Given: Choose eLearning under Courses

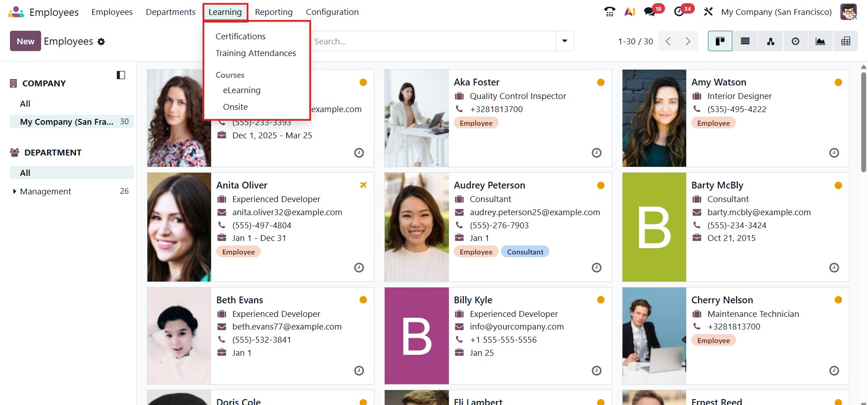Looking at the screenshot, I should [241, 90].
